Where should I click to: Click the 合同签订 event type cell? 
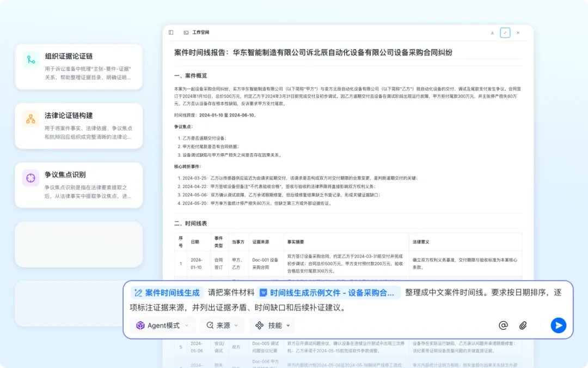point(219,264)
